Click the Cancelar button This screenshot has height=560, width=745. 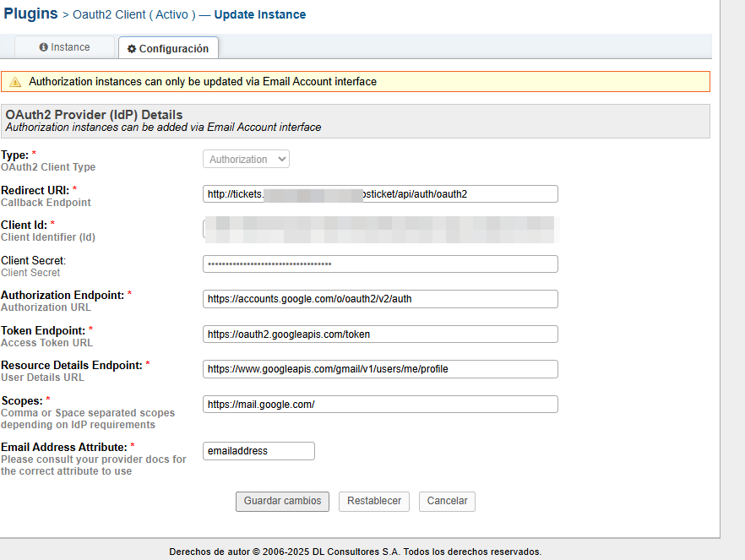pyautogui.click(x=447, y=501)
